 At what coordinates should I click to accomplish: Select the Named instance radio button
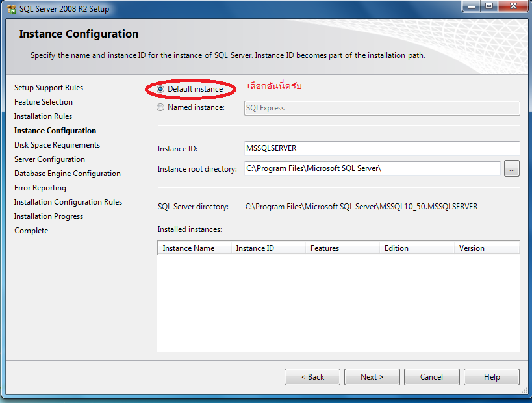coord(160,107)
